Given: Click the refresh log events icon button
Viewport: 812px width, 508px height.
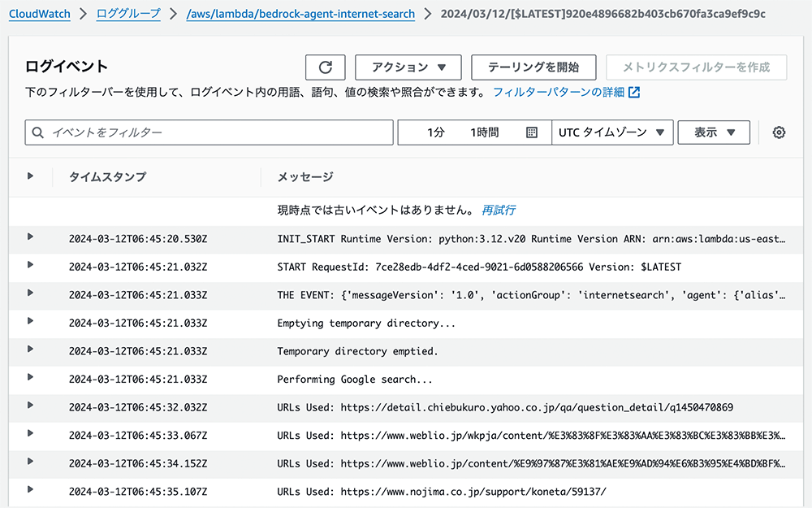Looking at the screenshot, I should tap(326, 67).
